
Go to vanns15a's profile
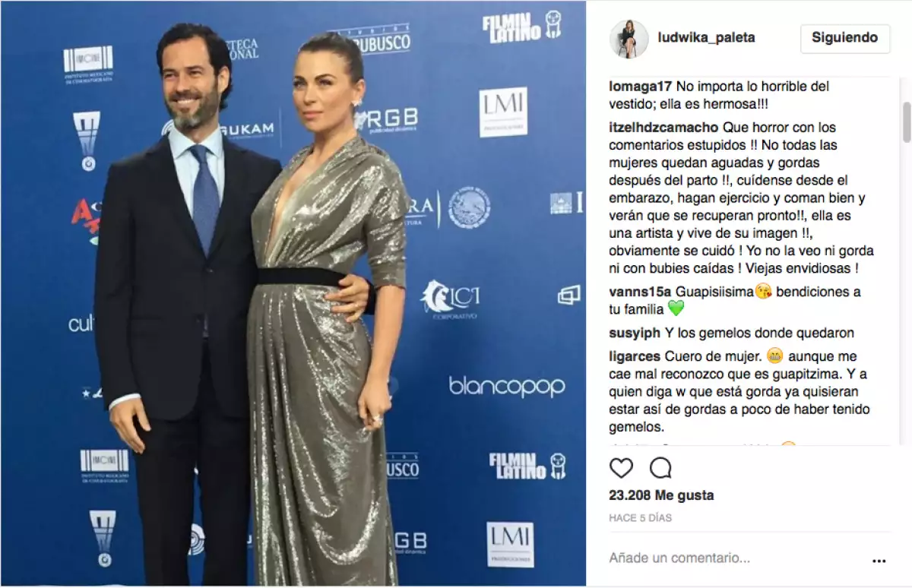point(640,292)
